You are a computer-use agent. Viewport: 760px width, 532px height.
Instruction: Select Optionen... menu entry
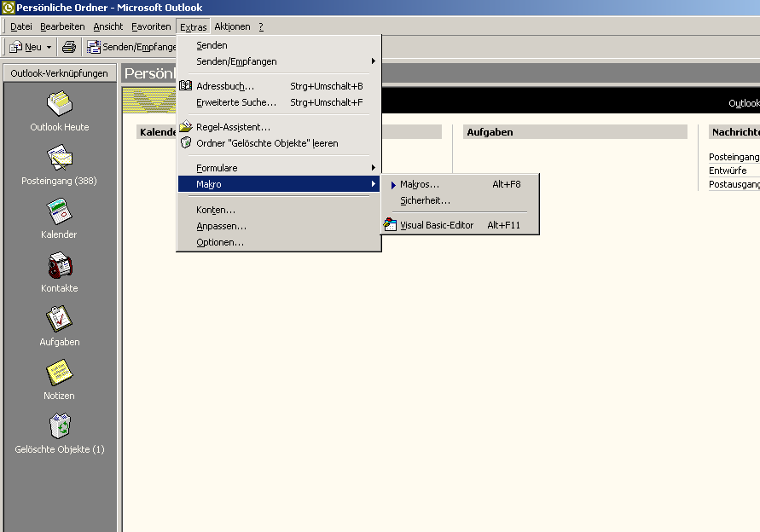[x=279, y=242]
